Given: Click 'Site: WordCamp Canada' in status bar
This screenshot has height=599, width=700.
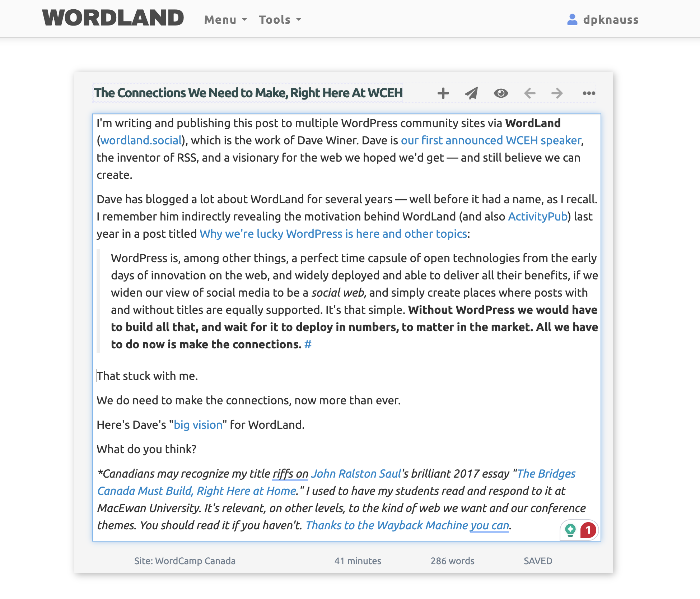Looking at the screenshot, I should 185,561.
